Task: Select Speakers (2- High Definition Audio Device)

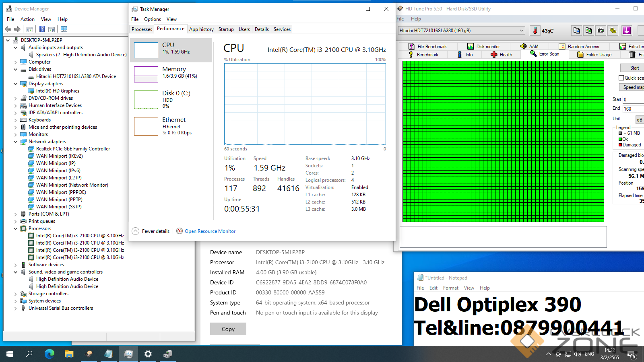Action: coord(81,55)
